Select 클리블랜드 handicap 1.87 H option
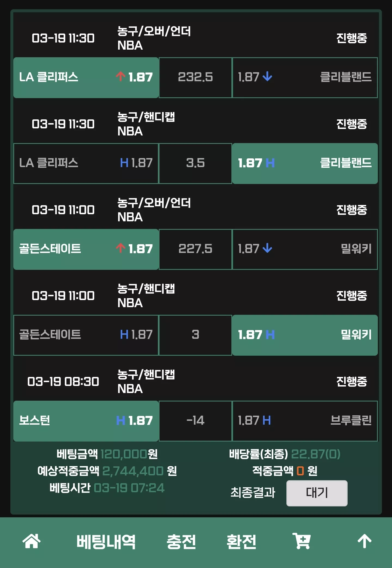This screenshot has width=392, height=568. (305, 164)
